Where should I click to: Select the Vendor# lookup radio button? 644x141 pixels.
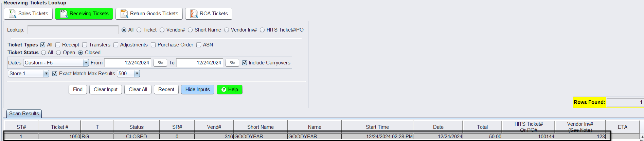[162, 30]
